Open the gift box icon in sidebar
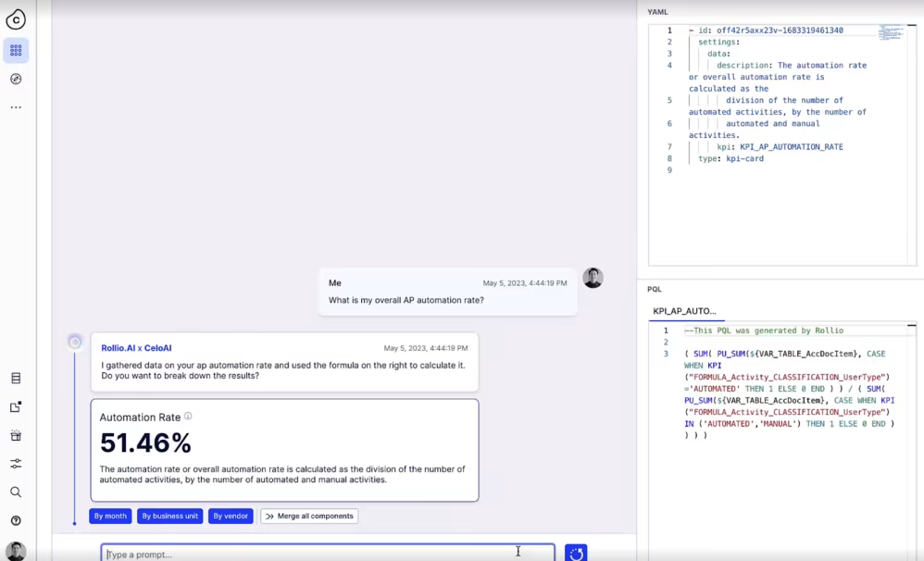This screenshot has height=561, width=924. pos(16,435)
